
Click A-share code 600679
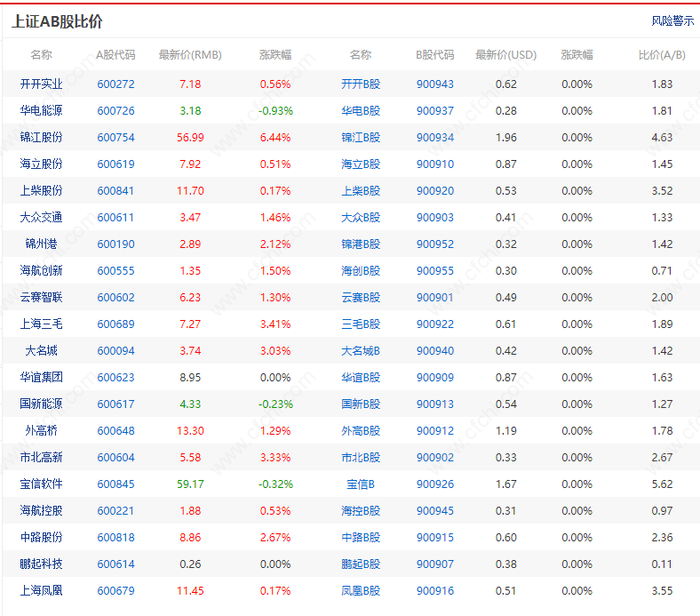click(x=115, y=591)
